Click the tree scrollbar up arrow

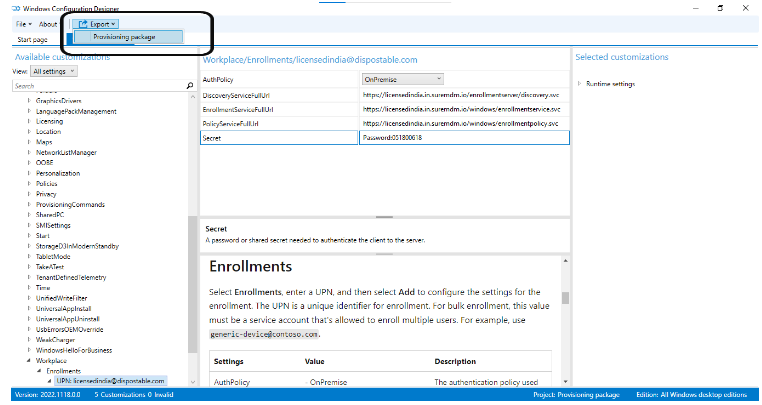tap(192, 97)
